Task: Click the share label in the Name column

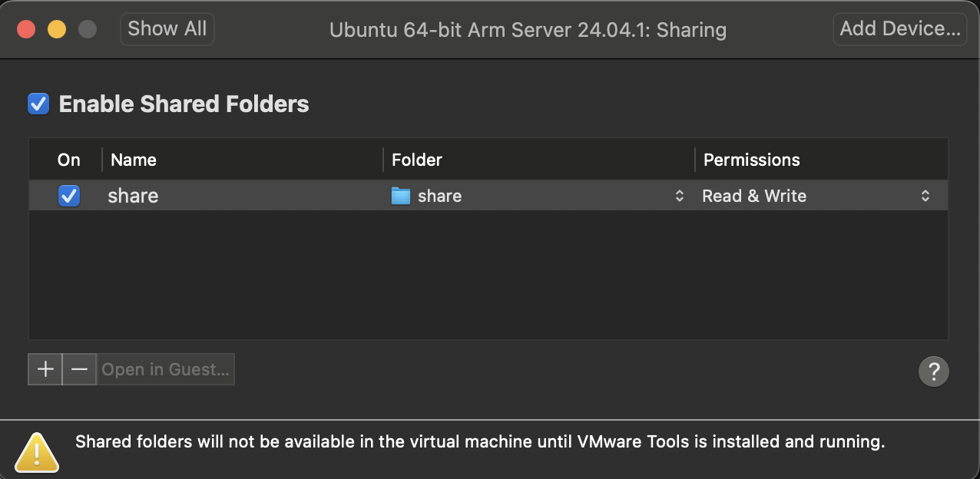Action: tap(132, 196)
